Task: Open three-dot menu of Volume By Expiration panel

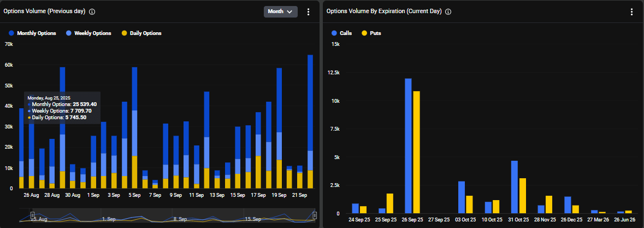Action: [x=632, y=11]
